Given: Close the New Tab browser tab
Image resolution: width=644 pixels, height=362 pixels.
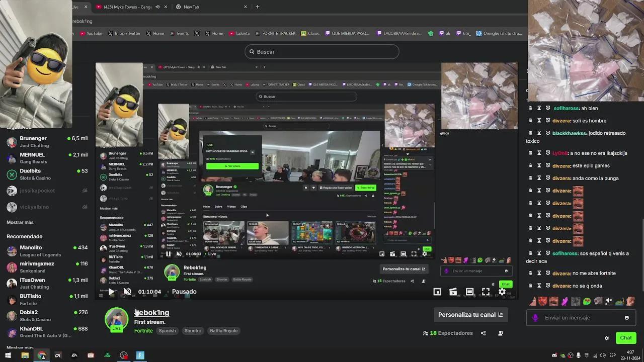Looking at the screenshot, I should tap(246, 7).
